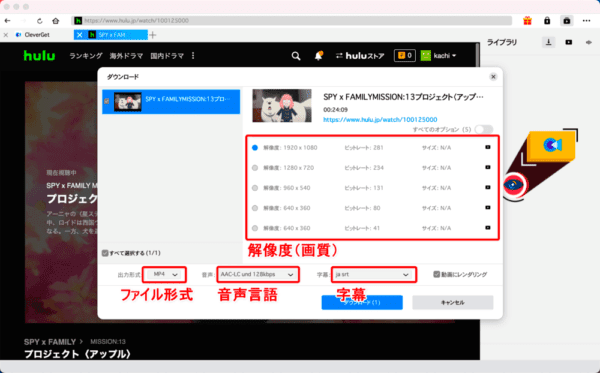Viewport: 600px width, 373px height.
Task: Open the huluストア link
Action: point(360,56)
